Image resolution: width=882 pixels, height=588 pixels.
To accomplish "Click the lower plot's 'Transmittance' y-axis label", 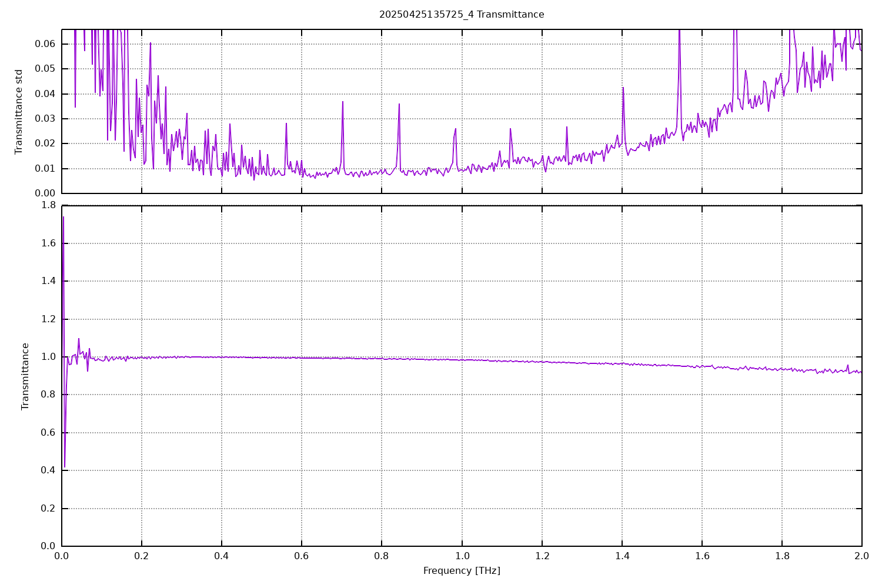I will click(x=25, y=376).
